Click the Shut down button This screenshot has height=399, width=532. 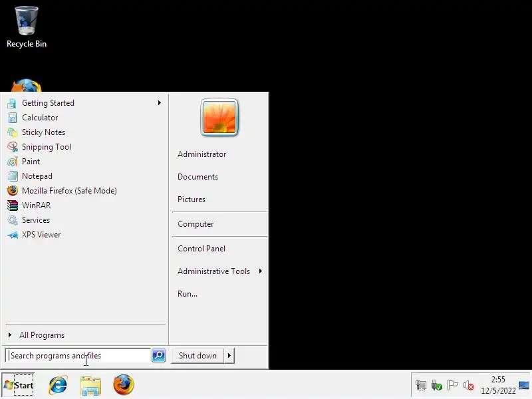click(x=198, y=356)
